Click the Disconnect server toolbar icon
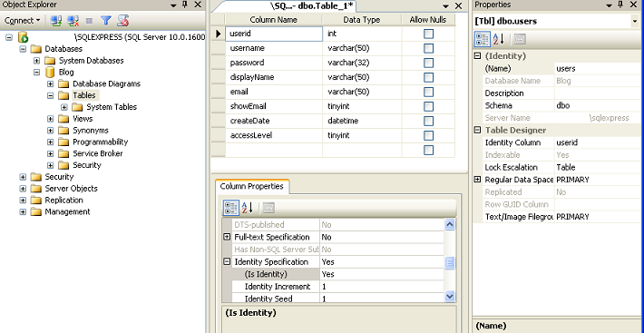Image resolution: width=644 pixels, height=333 pixels. tap(73, 21)
